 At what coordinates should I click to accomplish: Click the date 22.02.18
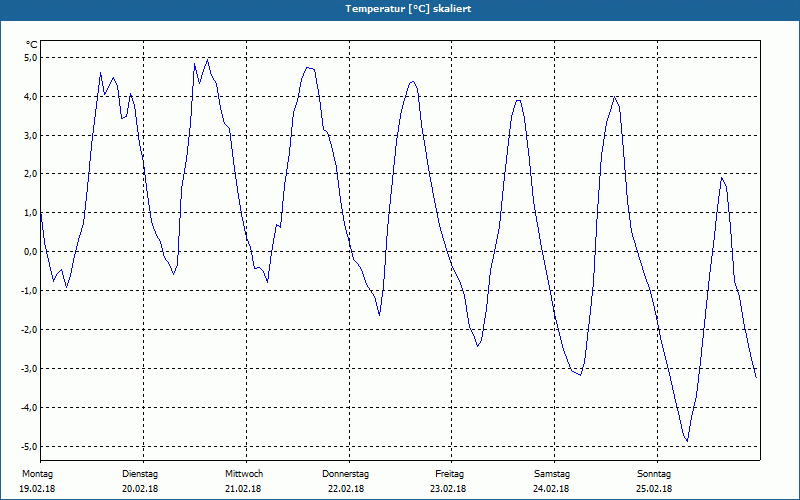346,489
